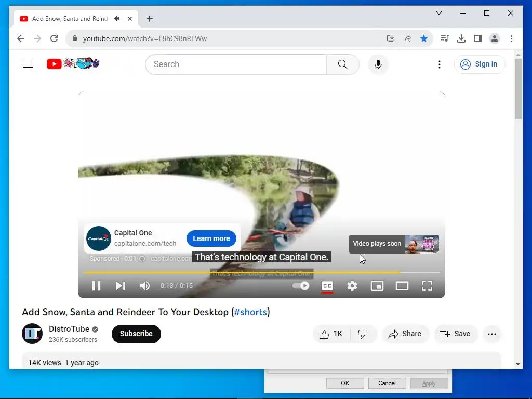Toggle the bookmark star

point(424,38)
